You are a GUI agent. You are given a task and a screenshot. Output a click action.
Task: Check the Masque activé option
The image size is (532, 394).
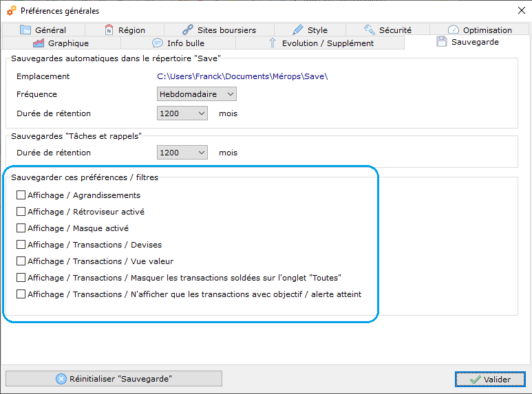point(21,228)
